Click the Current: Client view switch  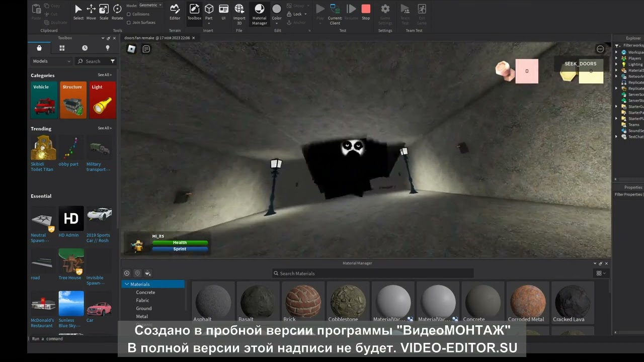pos(335,14)
